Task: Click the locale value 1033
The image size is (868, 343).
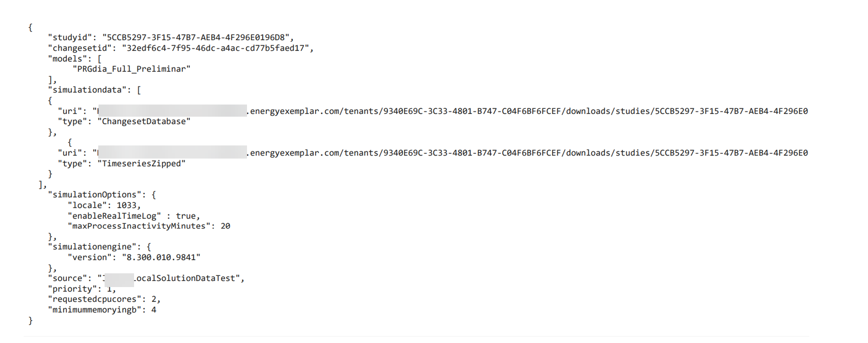Action: point(126,205)
